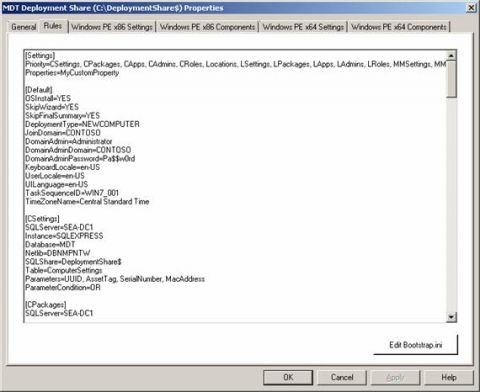Click SQLServer=SEA-DC1 under [CSettings]
This screenshot has width=480, height=392.
(x=59, y=227)
